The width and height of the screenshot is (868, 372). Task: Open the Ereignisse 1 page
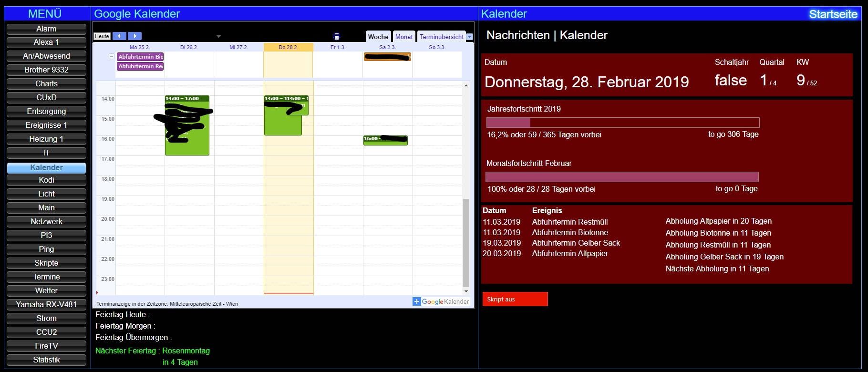click(x=46, y=125)
